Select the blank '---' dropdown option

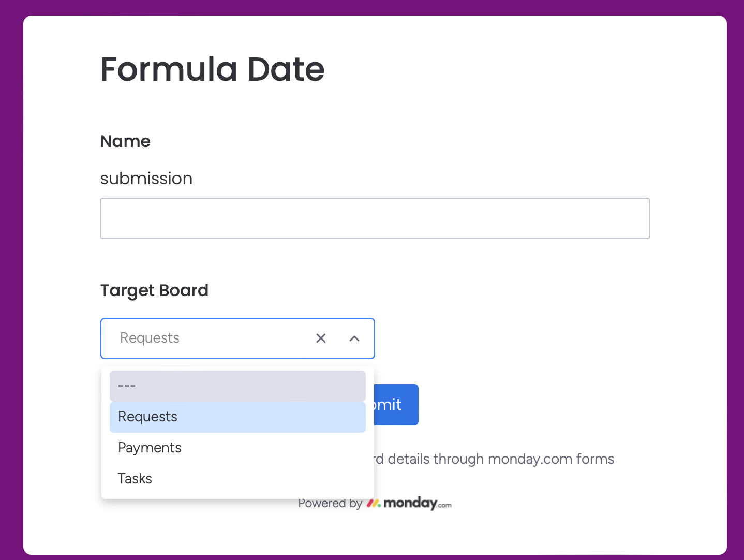click(237, 386)
